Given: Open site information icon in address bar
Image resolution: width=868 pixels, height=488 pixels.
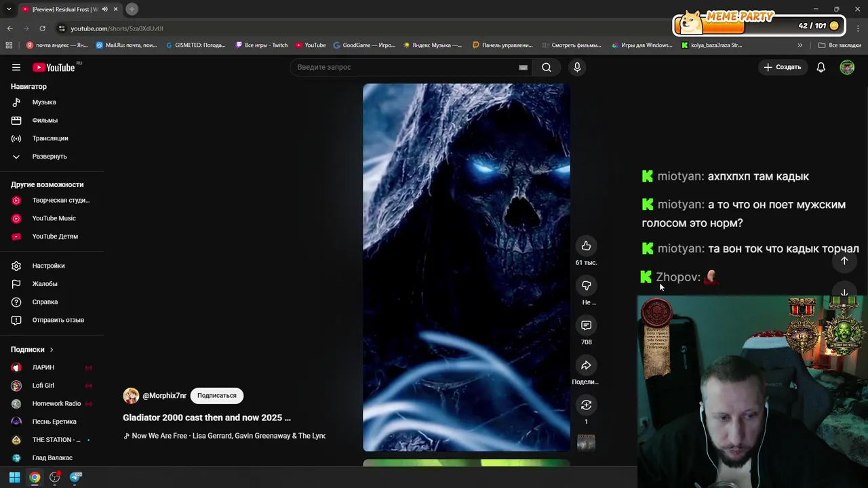Looking at the screenshot, I should pos(62,28).
